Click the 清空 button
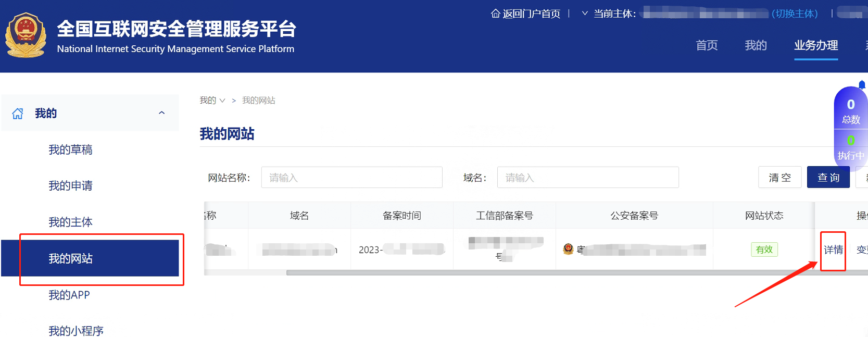The width and height of the screenshot is (868, 337). click(780, 178)
